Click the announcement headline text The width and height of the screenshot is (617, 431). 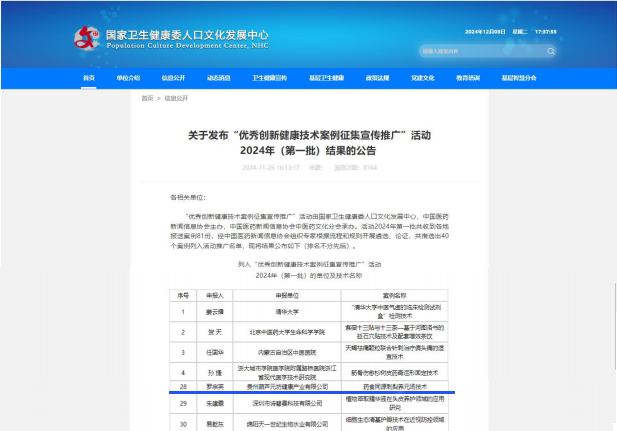pos(308,141)
